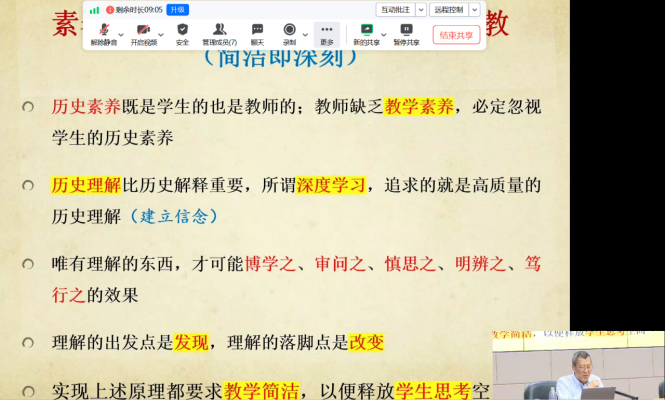
Task: Start a 新的共享 new share
Action: click(366, 34)
